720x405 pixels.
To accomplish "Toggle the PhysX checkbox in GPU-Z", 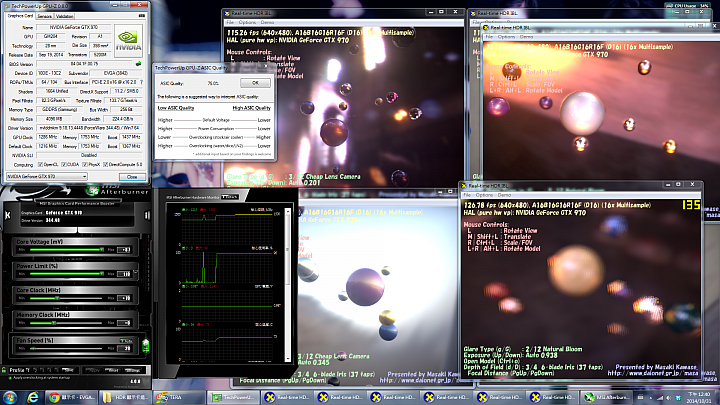I will [85, 164].
